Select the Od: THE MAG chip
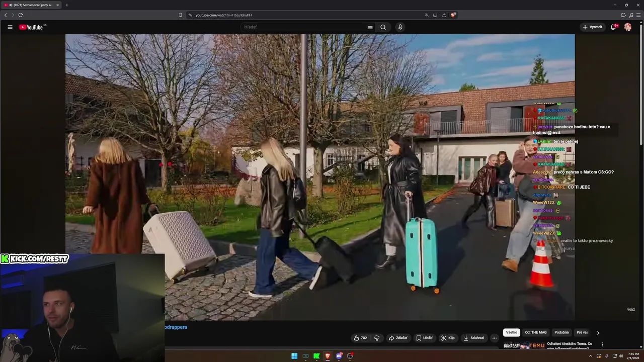The height and width of the screenshot is (362, 644). point(536,332)
